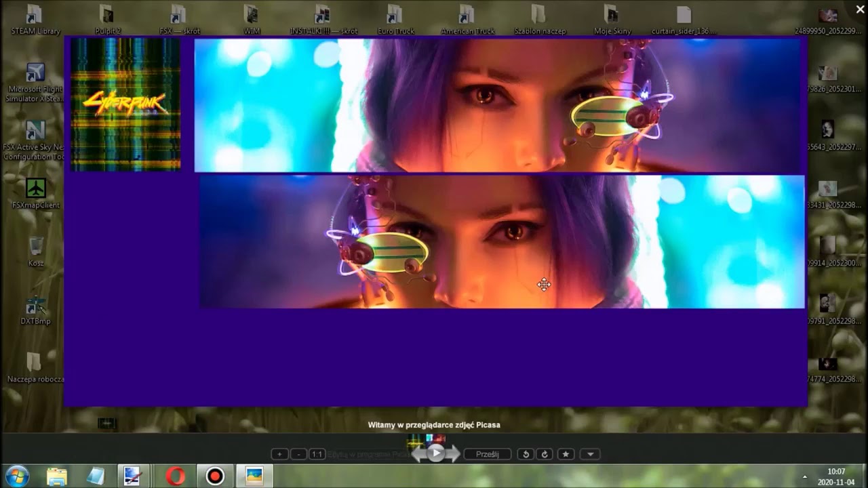Select the FSX Active Sky desktop icon
The image size is (868, 488).
(x=35, y=141)
